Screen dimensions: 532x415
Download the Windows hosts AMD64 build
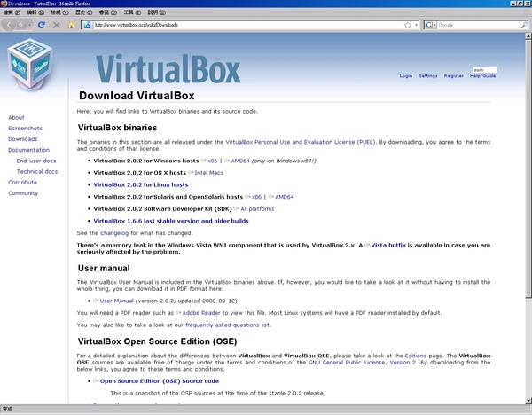point(240,161)
